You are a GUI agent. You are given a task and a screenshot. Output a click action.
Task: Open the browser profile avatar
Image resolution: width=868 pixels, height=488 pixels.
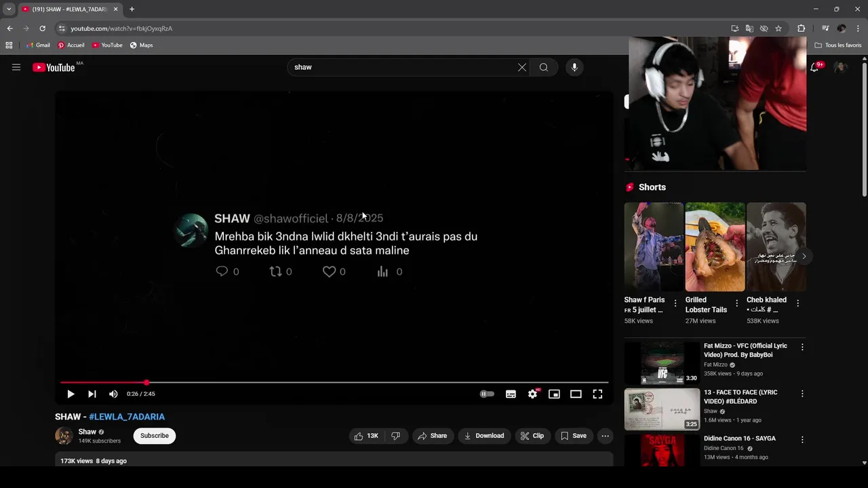tap(842, 28)
